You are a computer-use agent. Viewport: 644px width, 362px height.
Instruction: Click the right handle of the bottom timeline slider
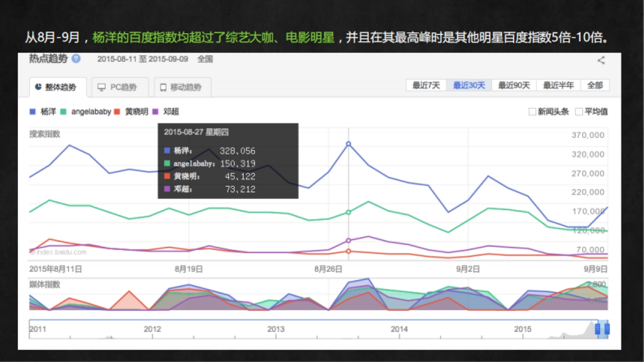click(607, 328)
